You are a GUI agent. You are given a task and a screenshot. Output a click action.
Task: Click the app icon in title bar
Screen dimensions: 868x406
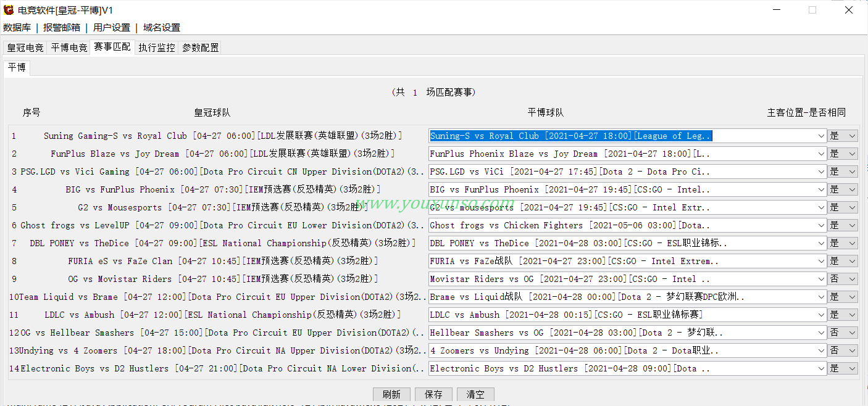(x=9, y=10)
